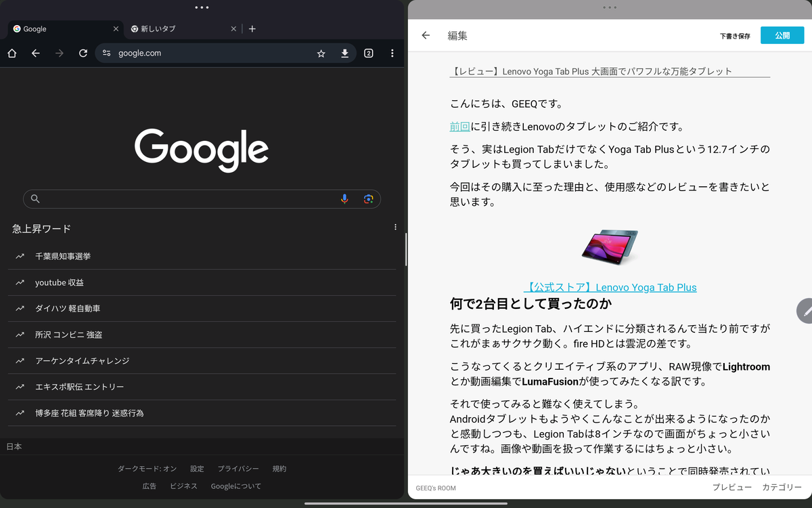Click GEEQ's ROOM blog name
The width and height of the screenshot is (812, 508).
pyautogui.click(x=436, y=488)
